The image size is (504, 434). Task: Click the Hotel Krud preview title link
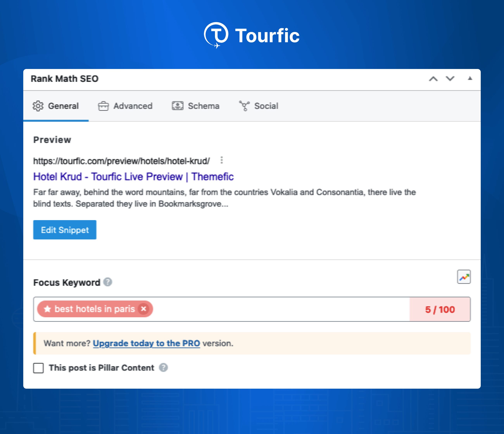pyautogui.click(x=133, y=177)
